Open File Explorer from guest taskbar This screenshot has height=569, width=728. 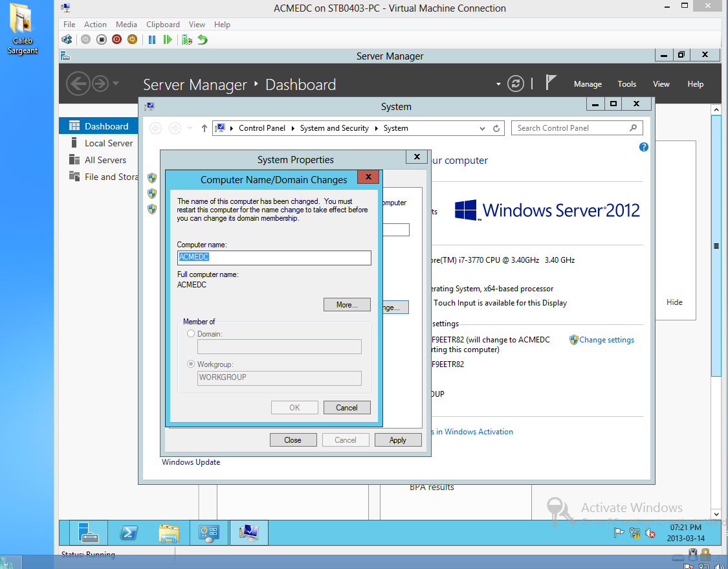click(169, 533)
